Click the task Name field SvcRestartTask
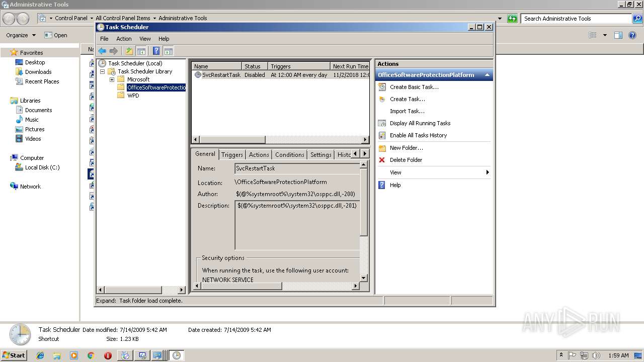 point(297,168)
